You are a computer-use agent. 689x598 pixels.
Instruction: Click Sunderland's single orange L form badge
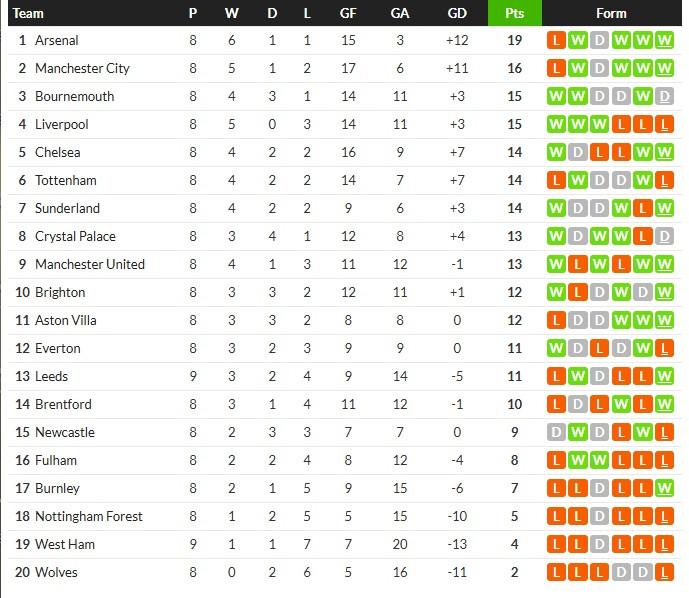(644, 208)
